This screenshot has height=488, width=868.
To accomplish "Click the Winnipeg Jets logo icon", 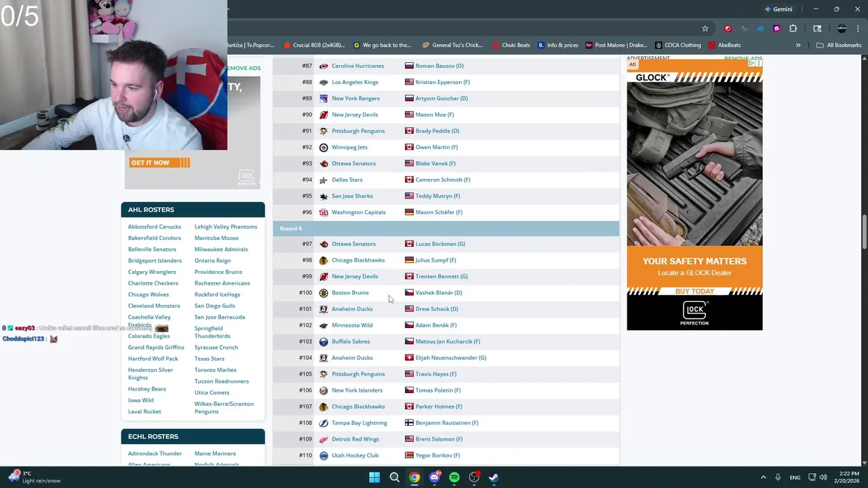I will point(323,147).
